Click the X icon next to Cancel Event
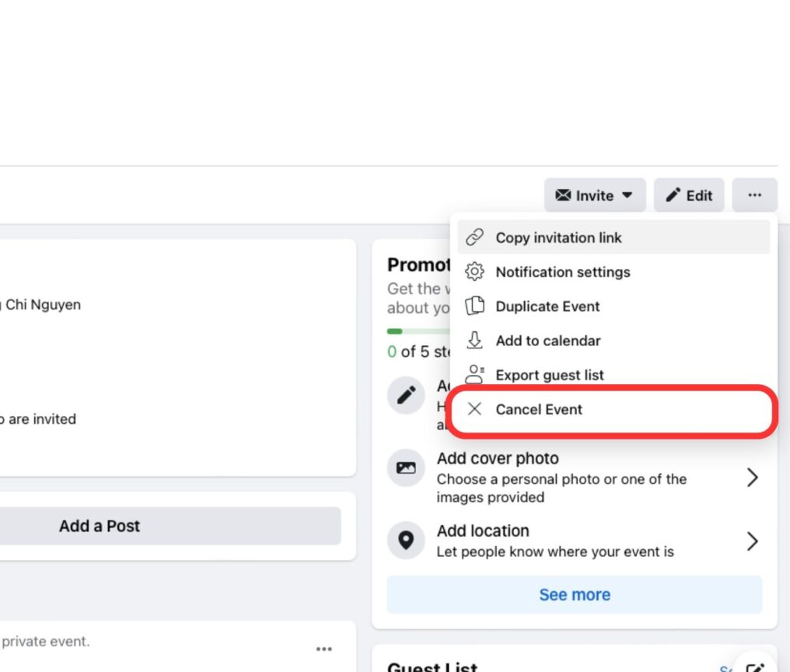The image size is (790, 672). 474,409
